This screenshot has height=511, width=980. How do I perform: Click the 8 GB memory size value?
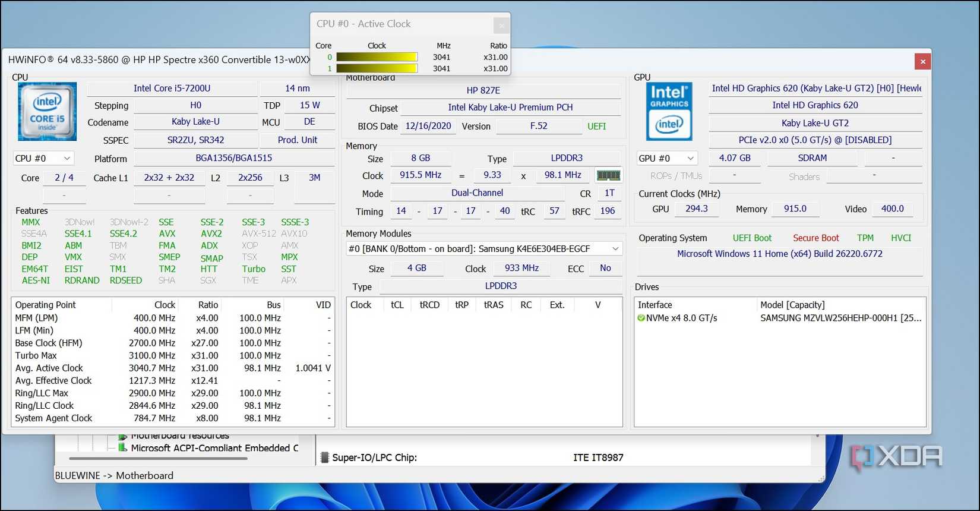point(421,158)
